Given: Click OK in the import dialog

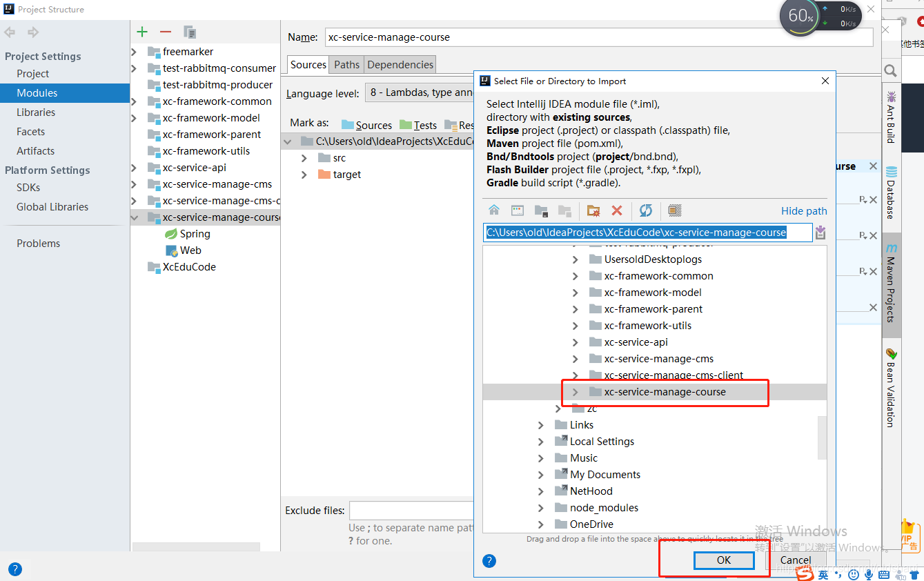Looking at the screenshot, I should click(x=723, y=560).
